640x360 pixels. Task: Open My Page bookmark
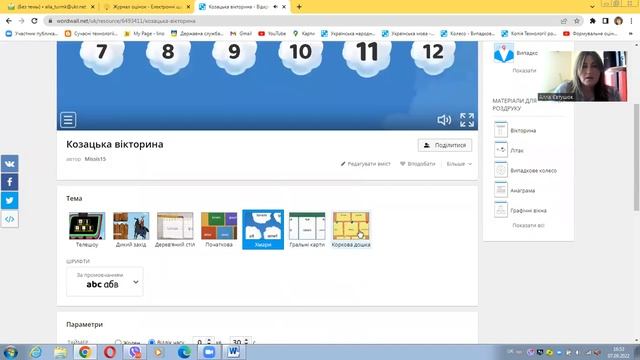(144, 33)
